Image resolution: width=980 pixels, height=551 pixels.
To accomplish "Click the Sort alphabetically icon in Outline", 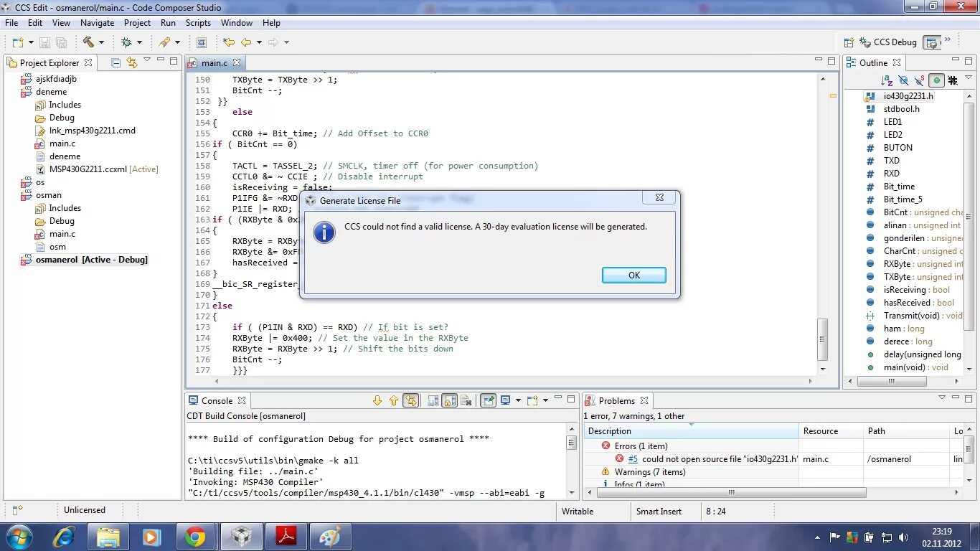I will (x=887, y=80).
